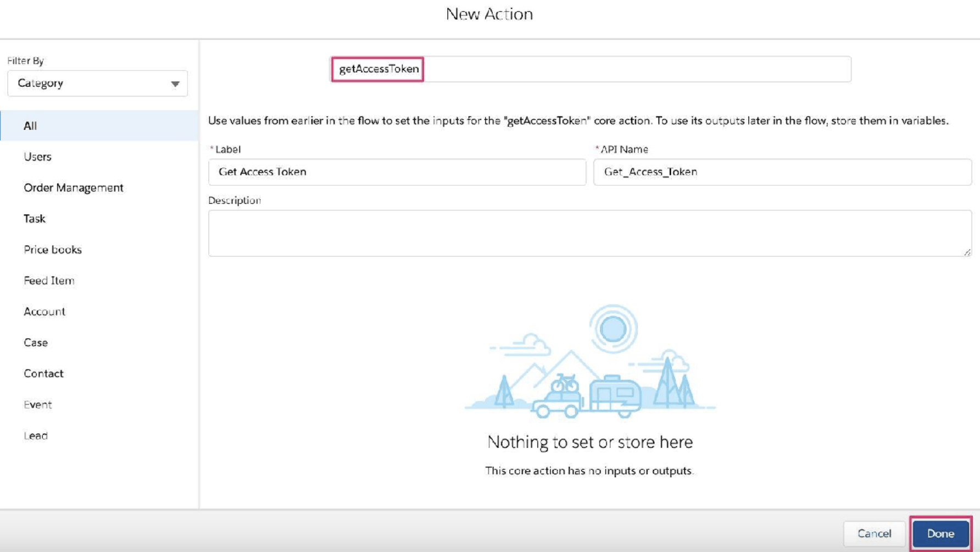The width and height of the screenshot is (980, 552).
Task: Click the Cancel button
Action: tap(874, 533)
